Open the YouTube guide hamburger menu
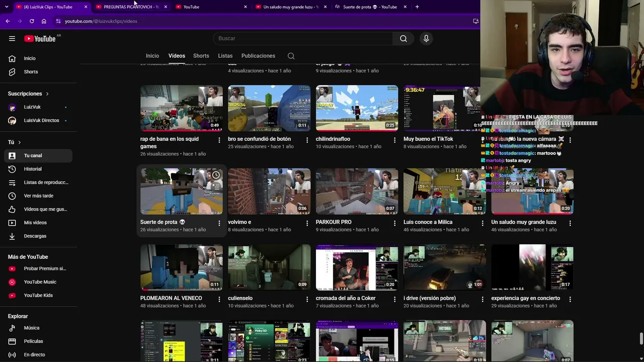The image size is (644, 362). click(12, 39)
